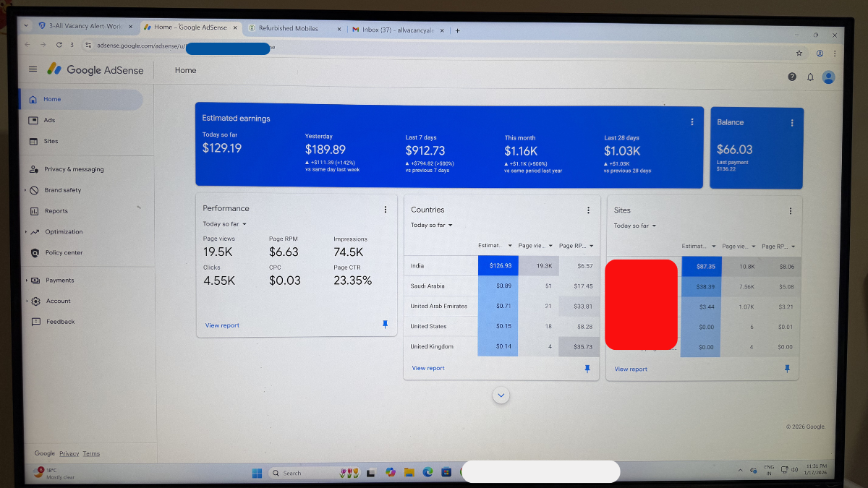The width and height of the screenshot is (868, 488).
Task: Open Countries card three-dot menu
Action: pyautogui.click(x=588, y=210)
